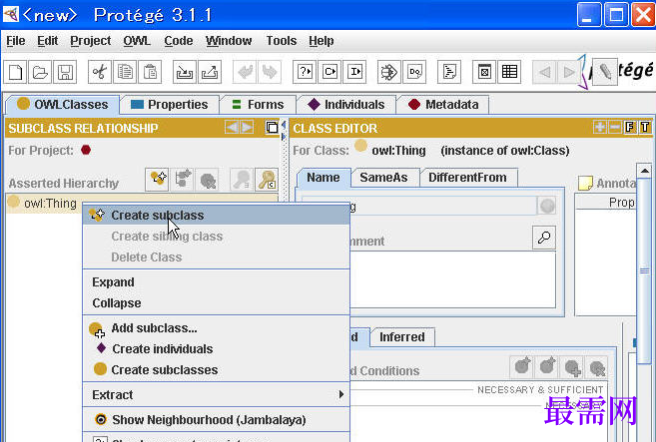Image resolution: width=656 pixels, height=442 pixels.
Task: Choose Expand in the context menu
Action: pyautogui.click(x=216, y=282)
